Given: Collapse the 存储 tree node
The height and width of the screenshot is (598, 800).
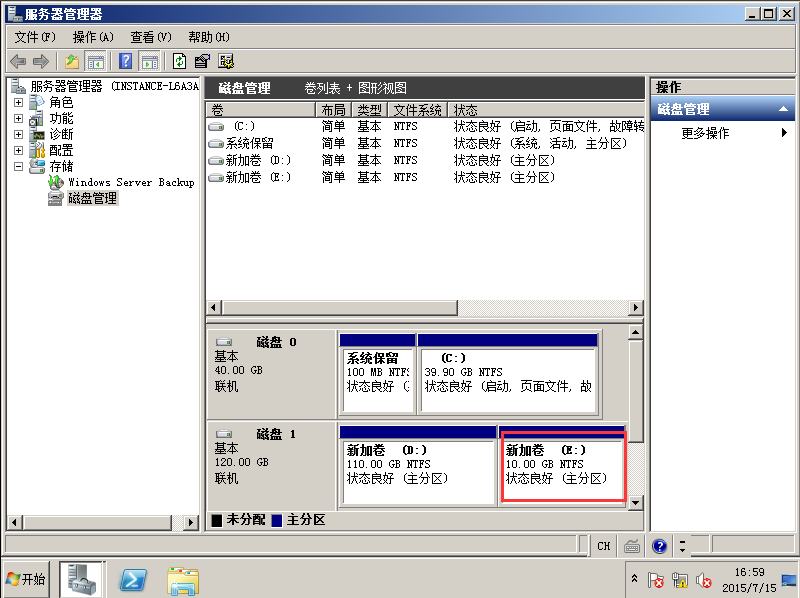Looking at the screenshot, I should pyautogui.click(x=18, y=166).
